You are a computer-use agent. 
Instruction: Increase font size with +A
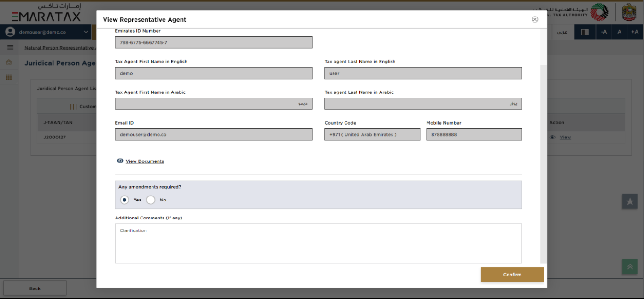[x=635, y=32]
